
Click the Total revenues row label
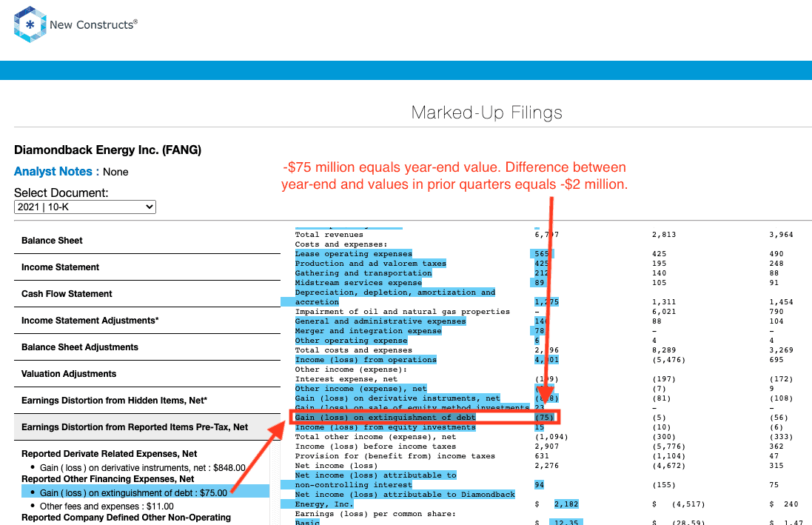pyautogui.click(x=329, y=234)
